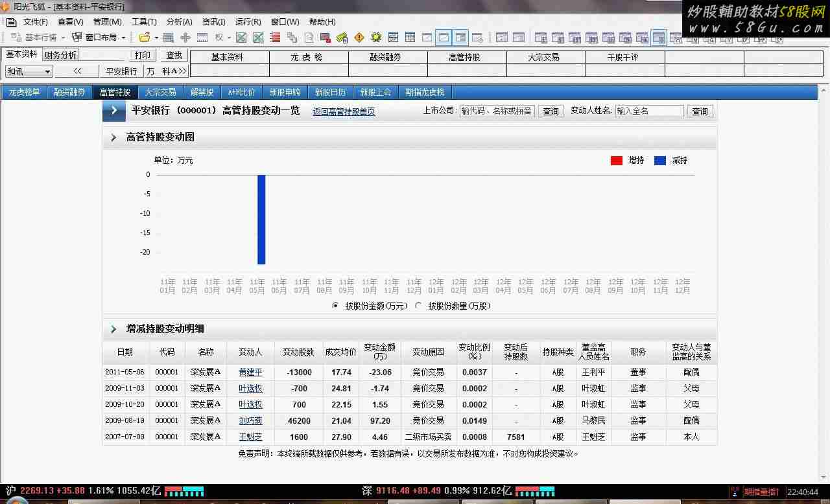Focus the 变动人姓名 input field
Screen dimensions: 830x504
(x=649, y=111)
